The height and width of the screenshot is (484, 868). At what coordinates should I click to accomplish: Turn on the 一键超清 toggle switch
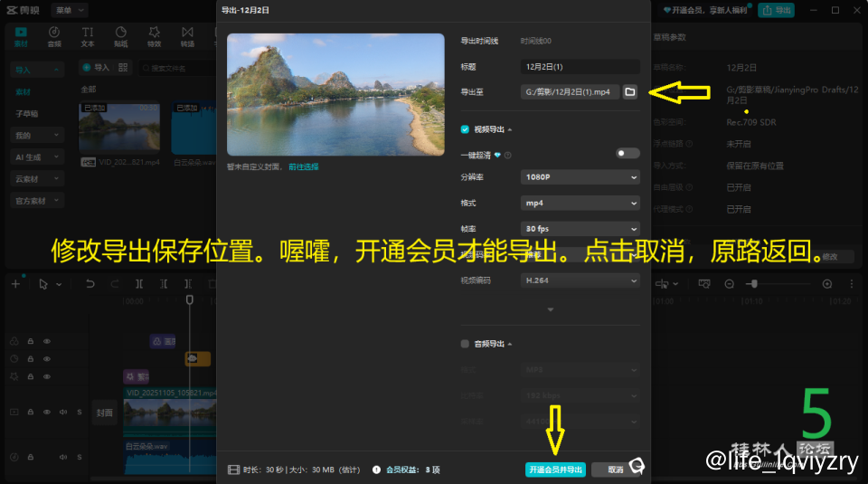click(x=627, y=154)
